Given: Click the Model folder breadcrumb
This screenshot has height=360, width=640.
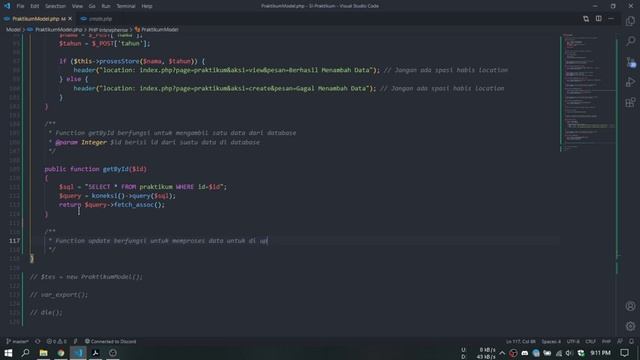Looking at the screenshot, I should pos(13,29).
